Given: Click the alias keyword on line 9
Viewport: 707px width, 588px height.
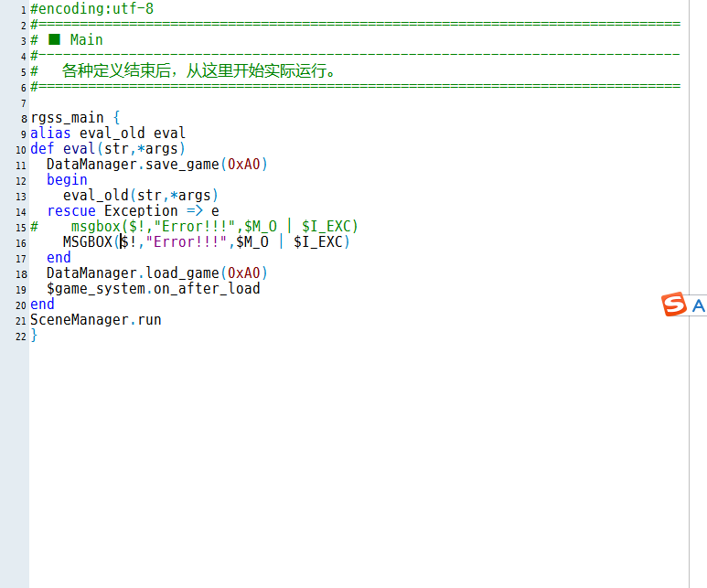Looking at the screenshot, I should coord(50,133).
